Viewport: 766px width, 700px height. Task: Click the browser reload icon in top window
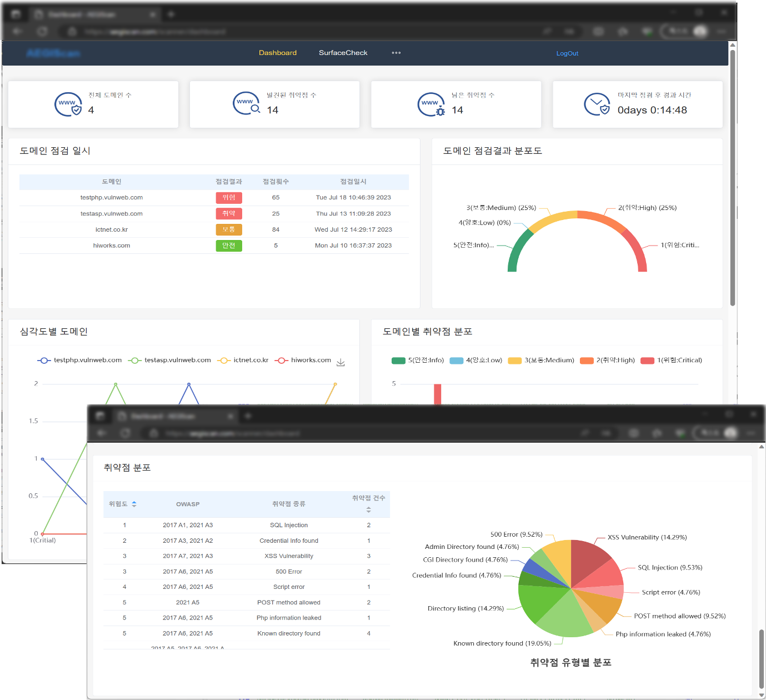coord(42,31)
